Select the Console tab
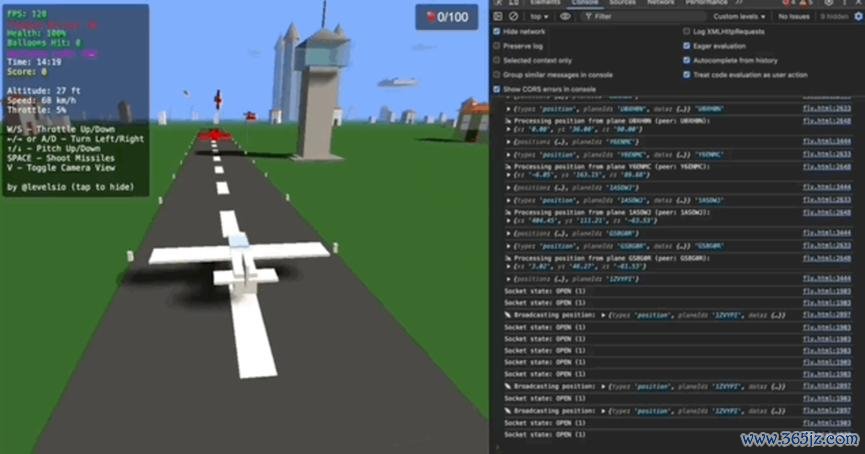Image resolution: width=865 pixels, height=454 pixels. coord(584,2)
